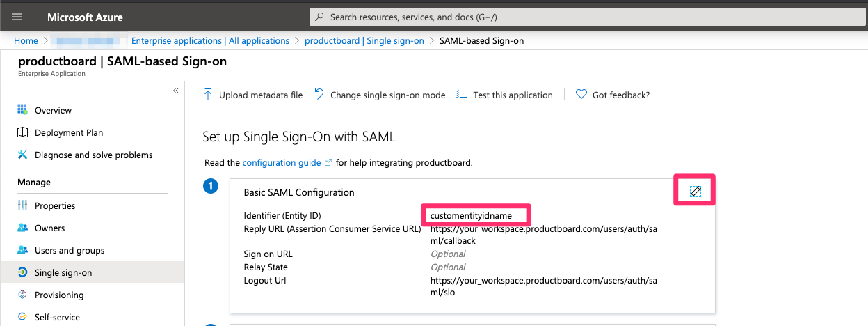
Task: Click the Diagnose and solve problems wrench icon
Action: [22, 155]
